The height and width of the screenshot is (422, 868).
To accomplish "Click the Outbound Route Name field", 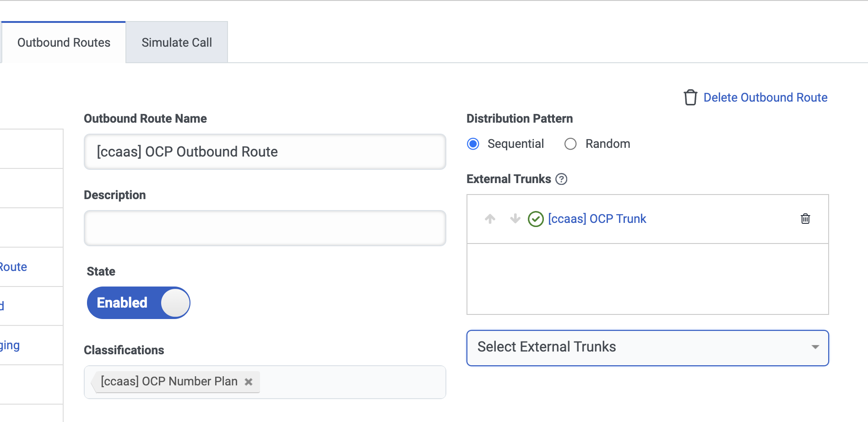I will [x=265, y=152].
